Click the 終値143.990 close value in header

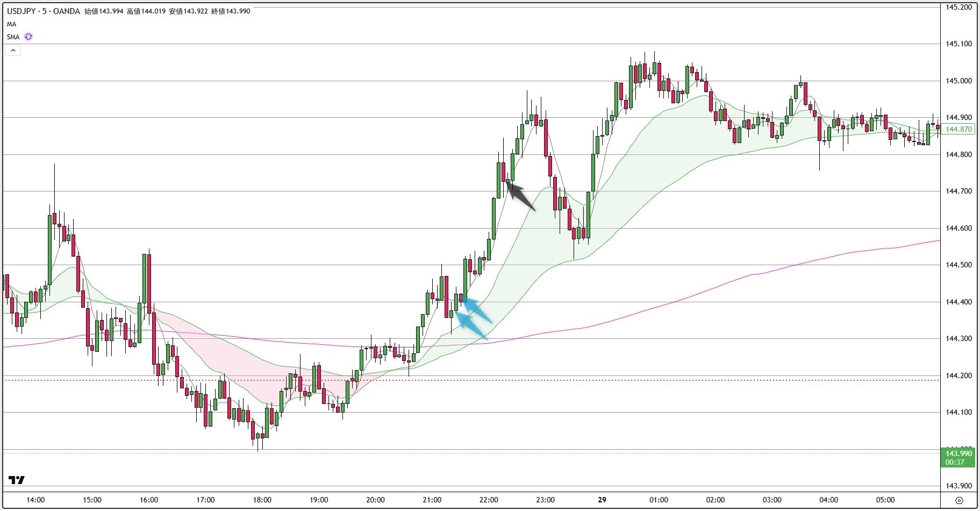[231, 11]
